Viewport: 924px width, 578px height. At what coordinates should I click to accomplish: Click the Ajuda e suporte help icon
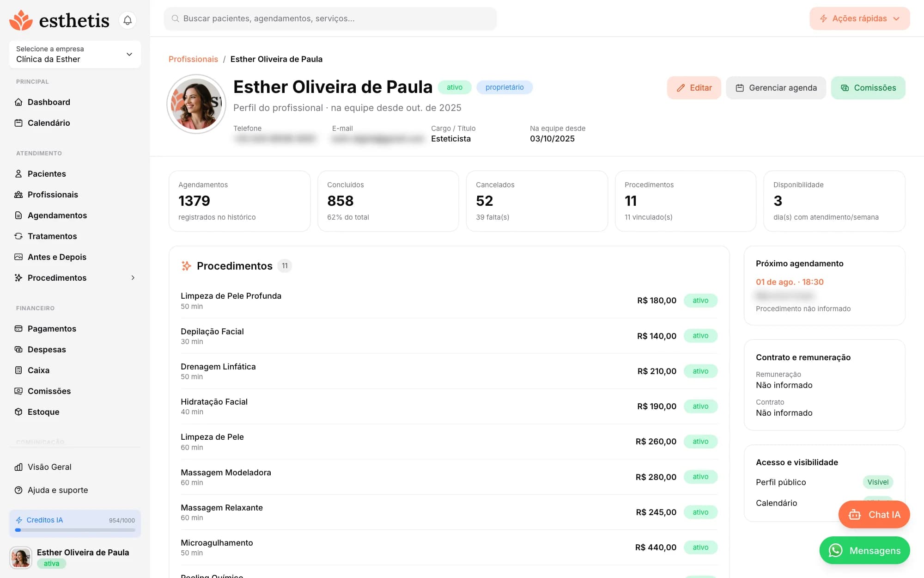click(x=18, y=490)
